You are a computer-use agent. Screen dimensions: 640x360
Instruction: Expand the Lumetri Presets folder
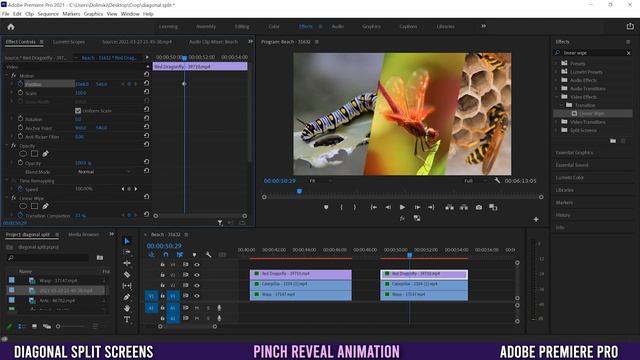tap(556, 71)
